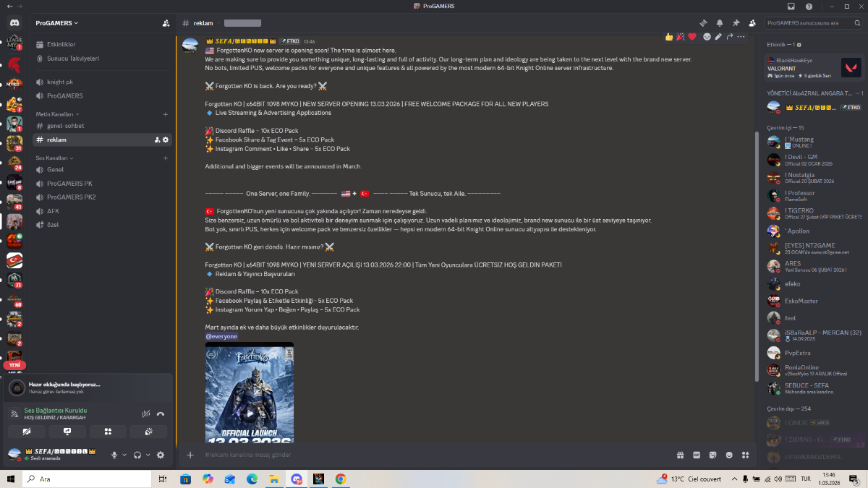Collapse the Metin Kanalları category

tap(58, 114)
